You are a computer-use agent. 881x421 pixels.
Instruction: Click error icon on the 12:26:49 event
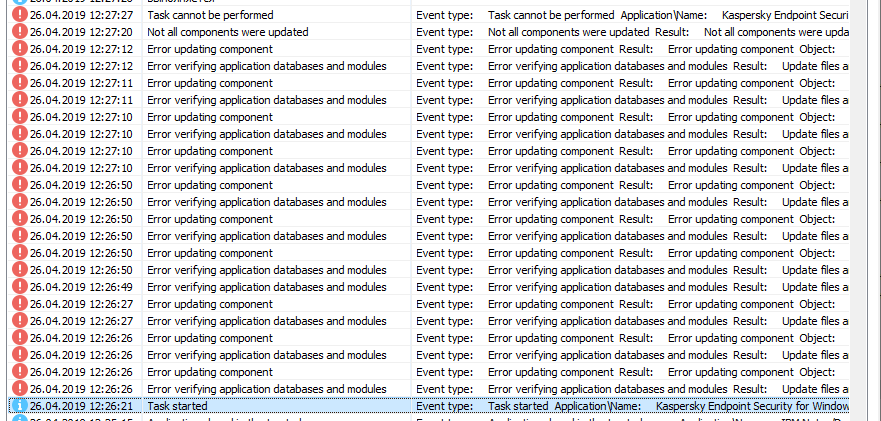[x=18, y=288]
